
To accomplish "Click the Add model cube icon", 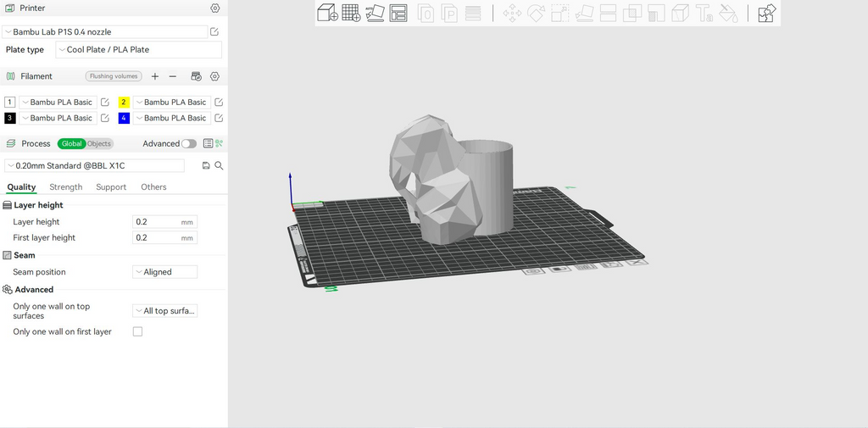I will [x=327, y=13].
